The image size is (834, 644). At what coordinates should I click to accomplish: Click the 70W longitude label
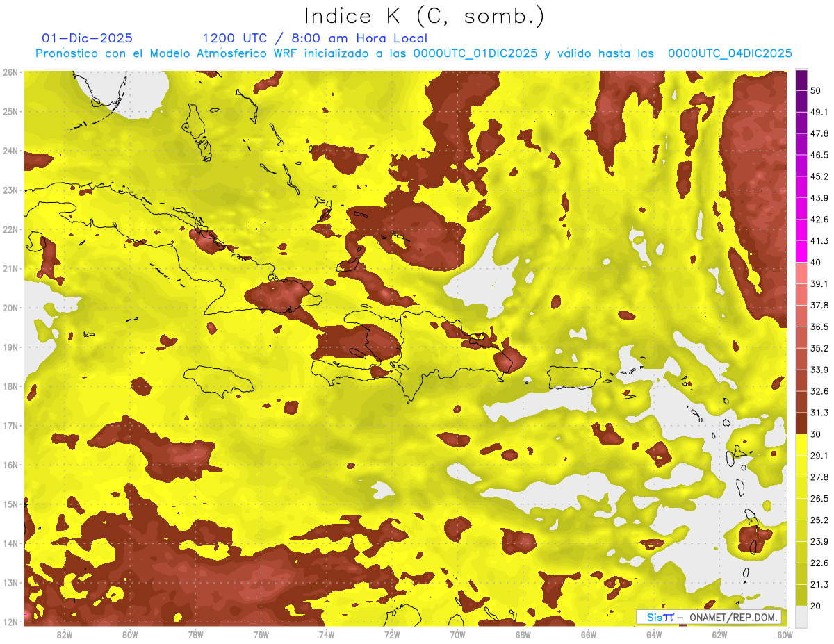(457, 634)
